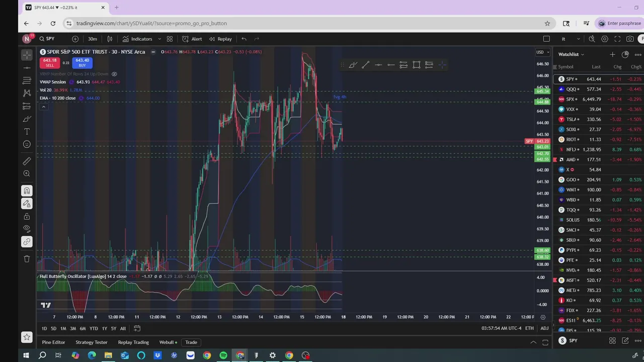644x362 pixels.
Task: Open the quick search icon
Action: coord(592,39)
